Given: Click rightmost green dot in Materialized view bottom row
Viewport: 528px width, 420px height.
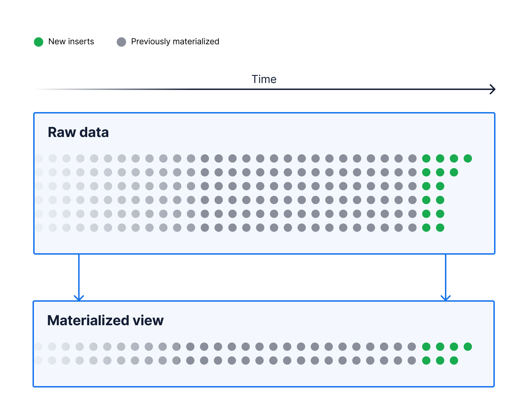Looking at the screenshot, I should pyautogui.click(x=454, y=360).
